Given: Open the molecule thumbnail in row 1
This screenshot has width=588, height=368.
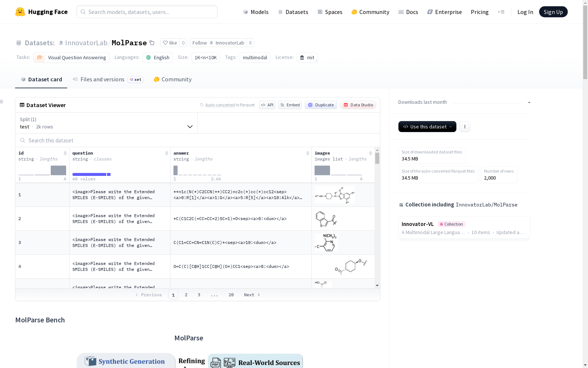Looking at the screenshot, I should click(x=335, y=195).
